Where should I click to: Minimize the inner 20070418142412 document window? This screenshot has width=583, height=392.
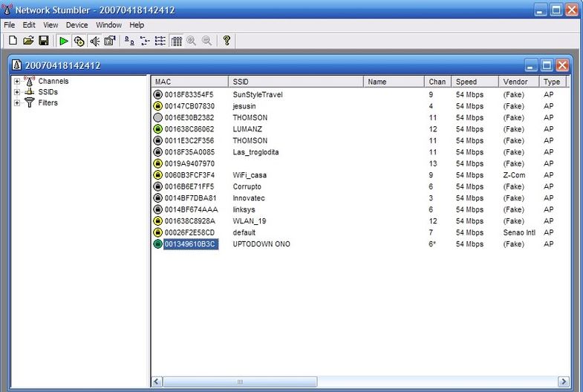click(x=531, y=66)
